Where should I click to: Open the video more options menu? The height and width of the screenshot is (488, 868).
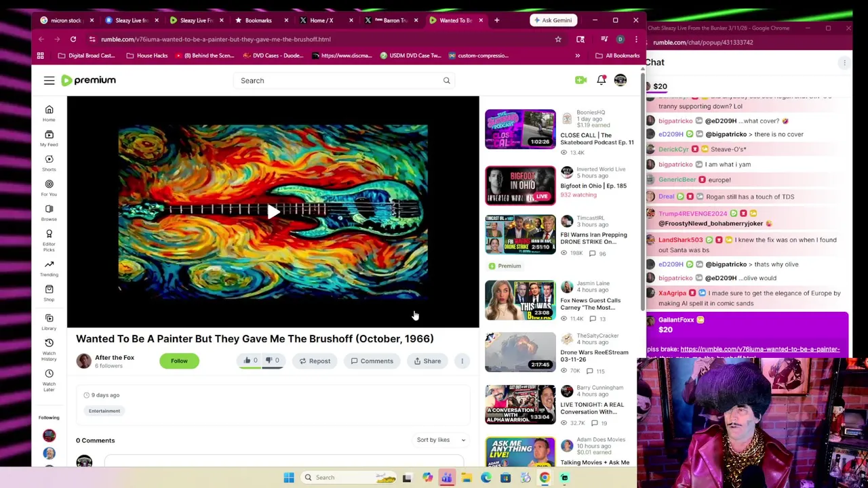[462, 361]
